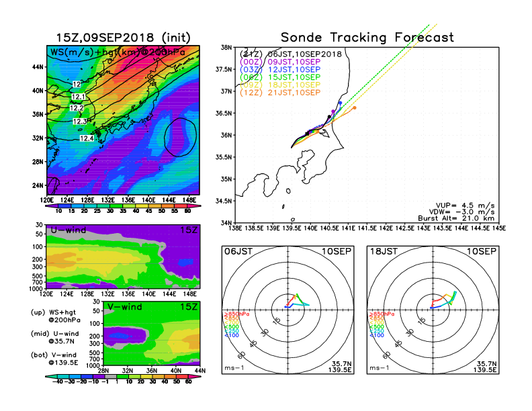Click the "1000" pressure label on the U-wind axis
532x411 pixels.
click(36, 289)
